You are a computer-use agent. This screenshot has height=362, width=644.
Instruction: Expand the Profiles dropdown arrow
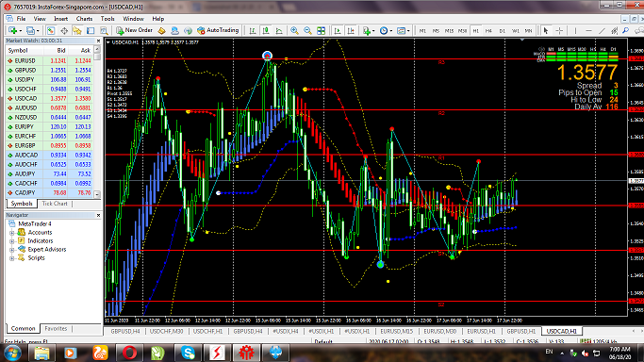(38, 31)
